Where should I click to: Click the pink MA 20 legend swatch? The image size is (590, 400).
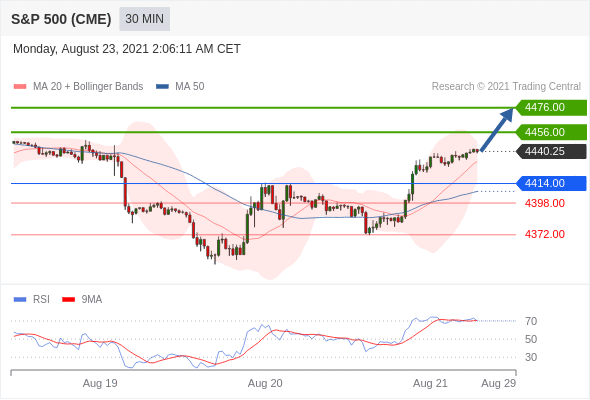(x=20, y=87)
